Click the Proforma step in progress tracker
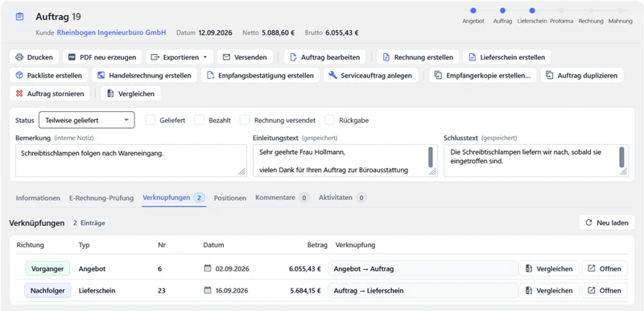644x311 pixels. (561, 15)
